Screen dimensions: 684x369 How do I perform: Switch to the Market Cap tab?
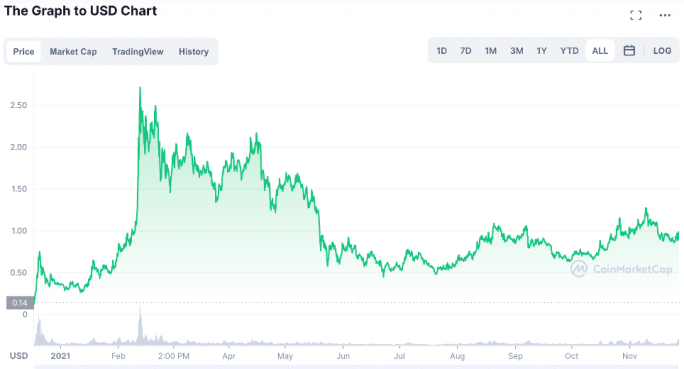coord(73,51)
